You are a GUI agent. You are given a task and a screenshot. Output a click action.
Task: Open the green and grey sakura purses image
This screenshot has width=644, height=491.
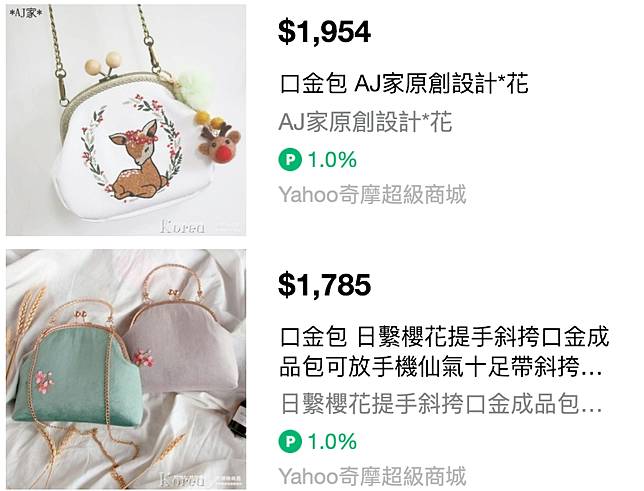(126, 369)
